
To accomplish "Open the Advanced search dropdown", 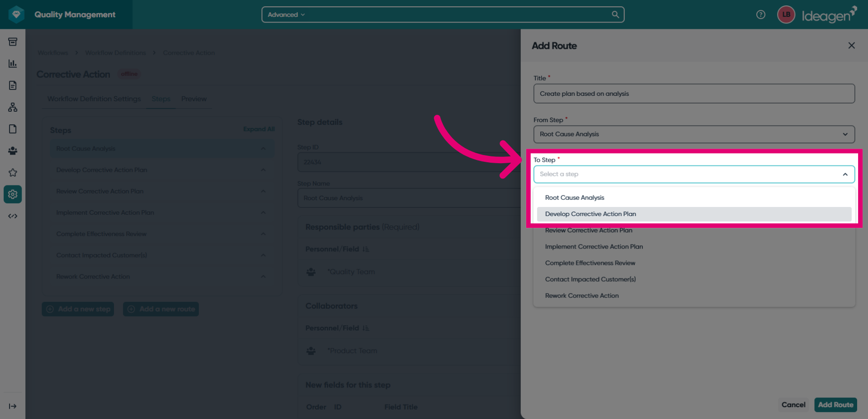I will click(286, 14).
